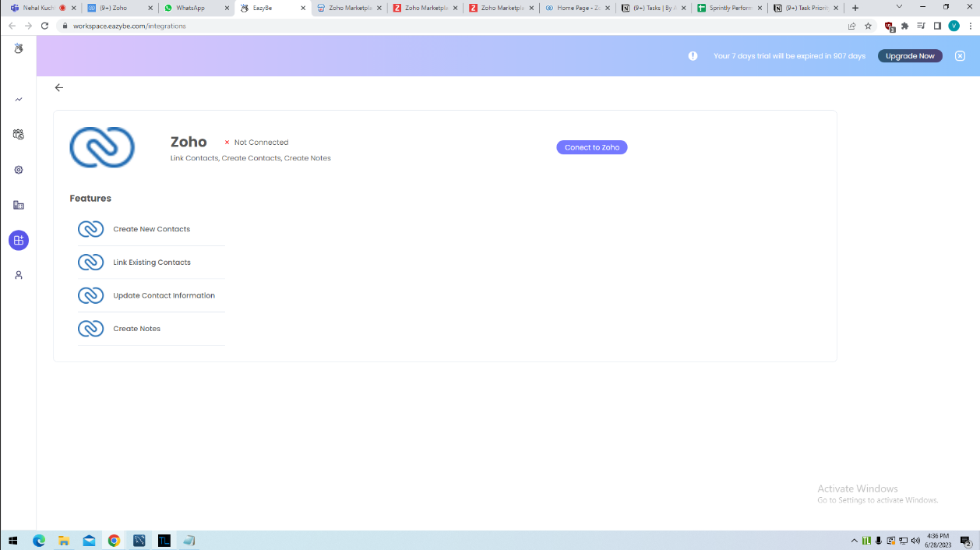Screen dimensions: 980x550
Task: Click the taskbar volume speaker icon
Action: (x=915, y=541)
